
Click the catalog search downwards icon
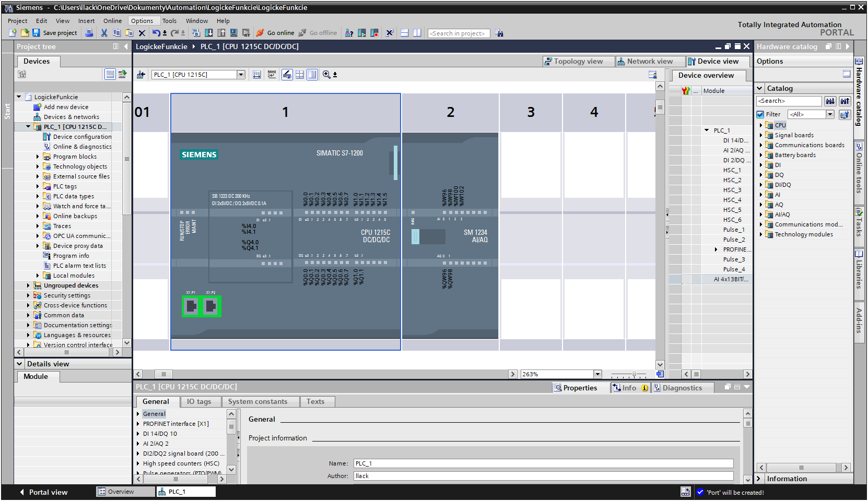pos(830,101)
